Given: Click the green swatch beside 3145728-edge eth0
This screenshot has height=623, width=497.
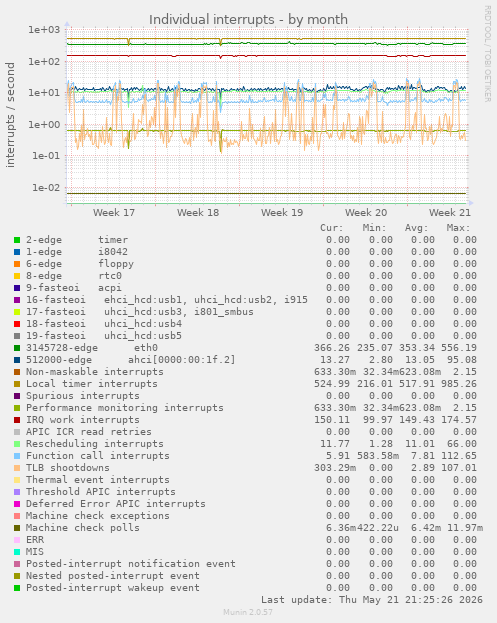Looking at the screenshot, I should [17, 348].
